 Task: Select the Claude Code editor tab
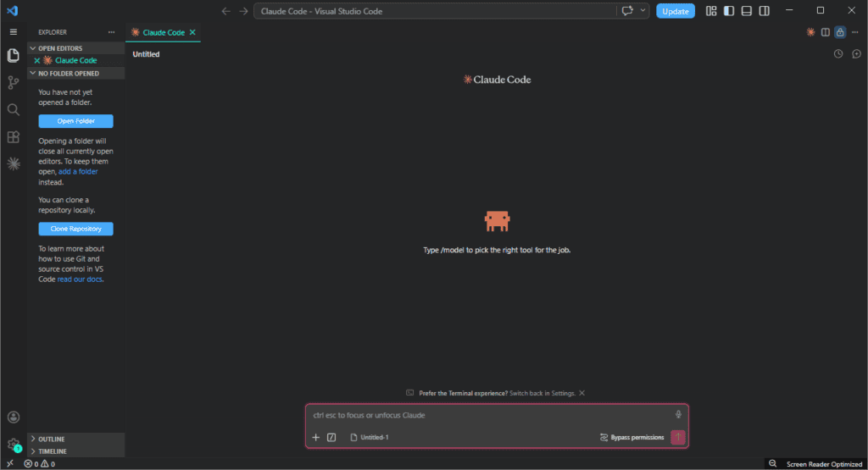click(163, 32)
